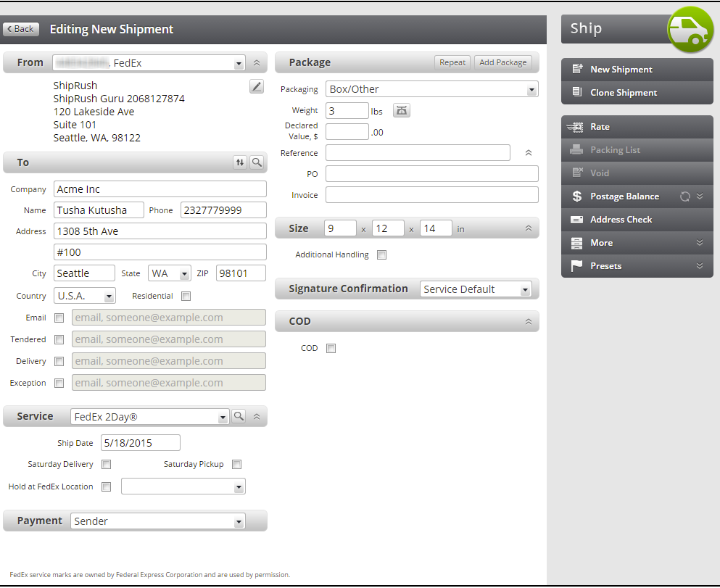Click the Presets flag icon
720x588 pixels.
click(576, 266)
